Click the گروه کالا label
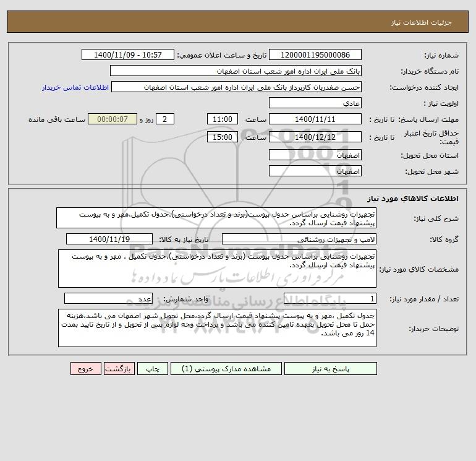Screen dimensions: 476x461 click(x=444, y=239)
